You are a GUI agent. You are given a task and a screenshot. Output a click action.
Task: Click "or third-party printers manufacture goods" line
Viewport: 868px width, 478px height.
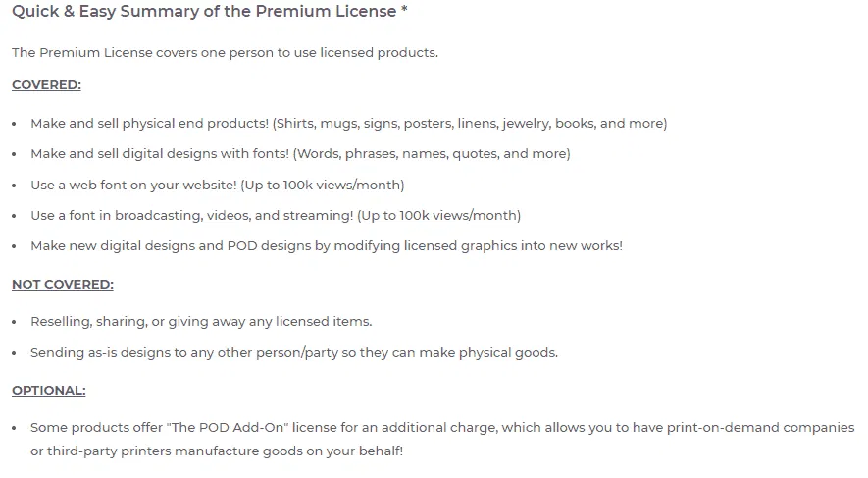pos(216,451)
